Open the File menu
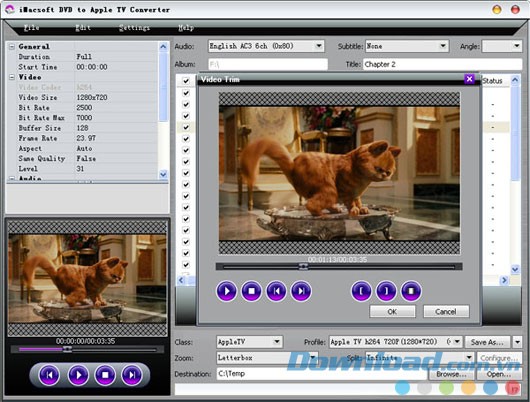Image resolution: width=530 pixels, height=402 pixels. click(32, 28)
